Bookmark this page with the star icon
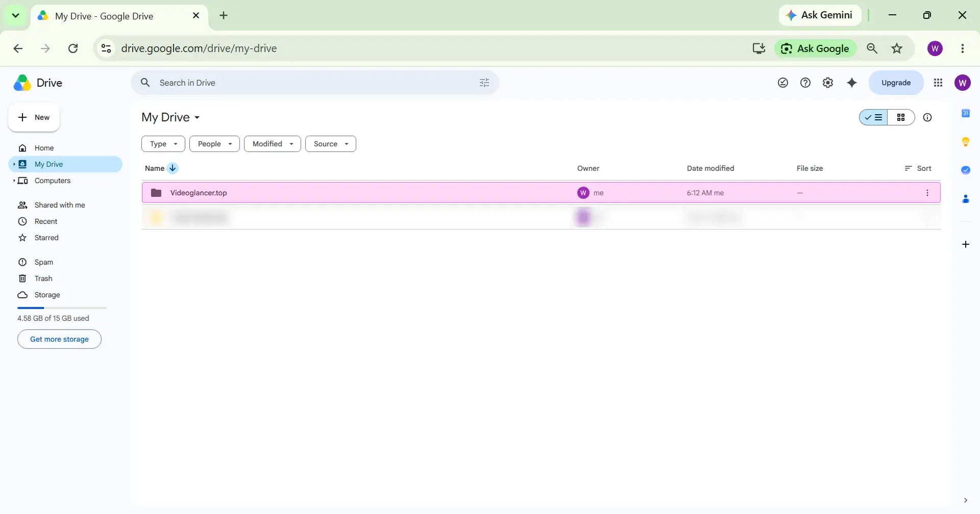The width and height of the screenshot is (980, 514). tap(897, 48)
